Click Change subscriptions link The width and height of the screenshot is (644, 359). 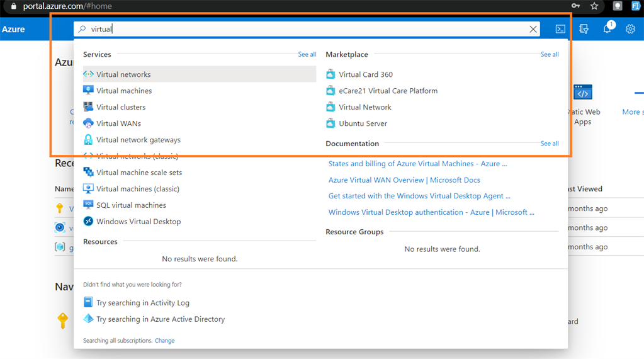click(165, 341)
